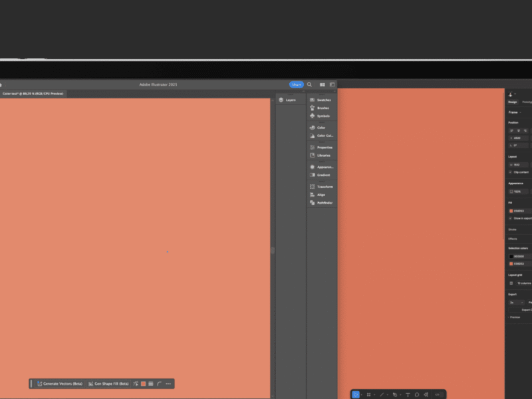The height and width of the screenshot is (399, 532).
Task: Select the Move tool in Figma toolbar
Action: coord(356,394)
